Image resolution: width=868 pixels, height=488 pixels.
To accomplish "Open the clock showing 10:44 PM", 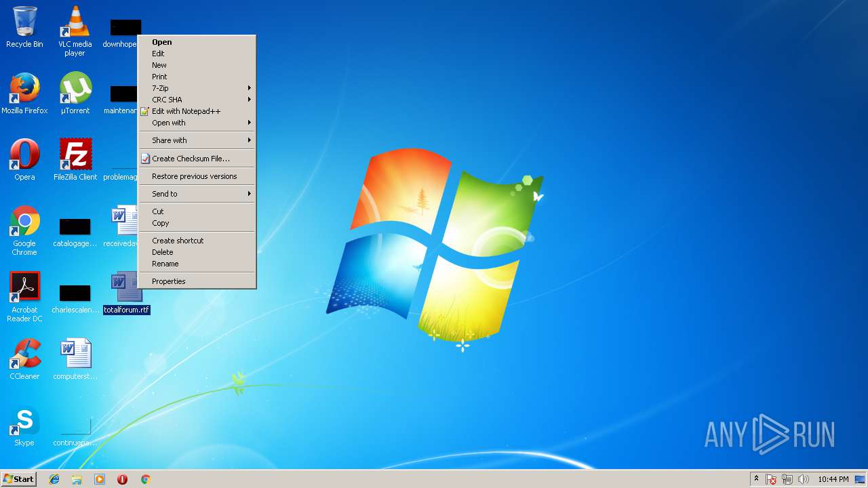I will tap(833, 479).
